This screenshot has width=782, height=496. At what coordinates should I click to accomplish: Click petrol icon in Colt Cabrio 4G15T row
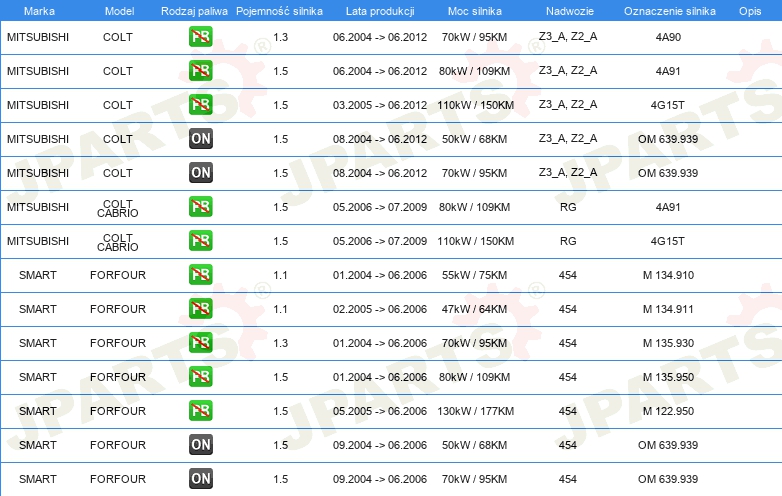pos(200,241)
